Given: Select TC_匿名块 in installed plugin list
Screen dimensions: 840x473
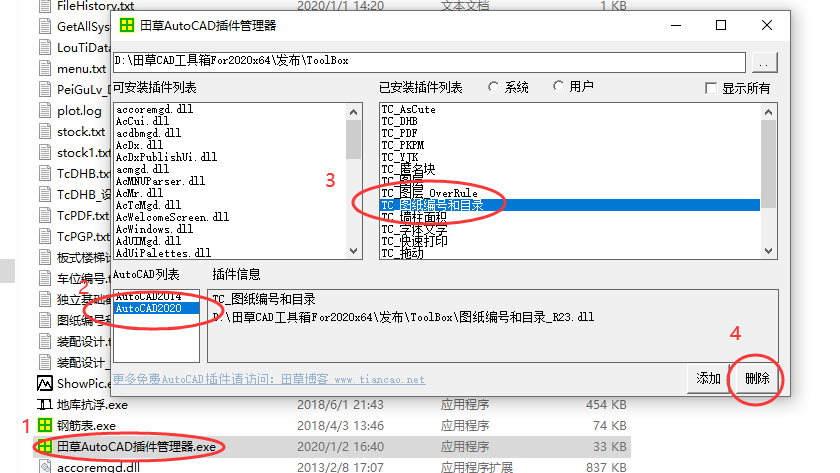Looking at the screenshot, I should point(408,169).
